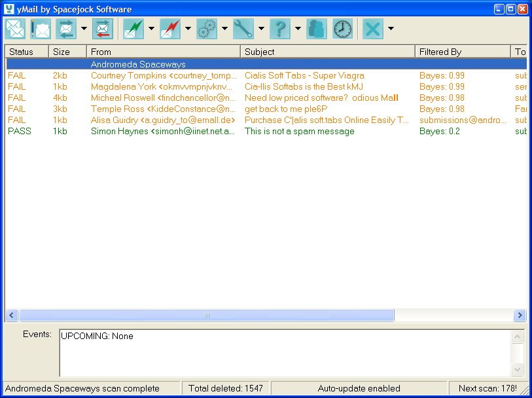
Task: Click the horizontal scrollbar right arrow
Action: 520,316
